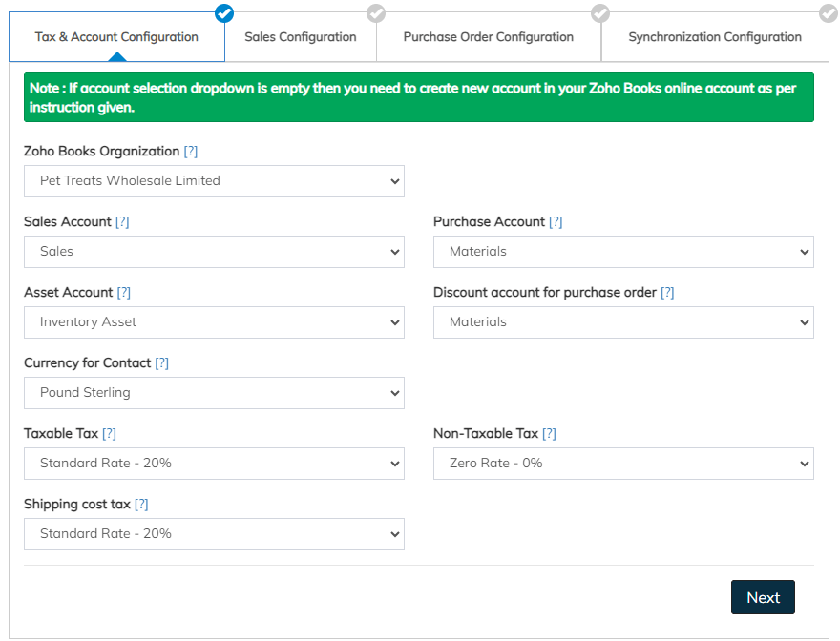Click help icon next to Currency for Contact

tap(162, 363)
